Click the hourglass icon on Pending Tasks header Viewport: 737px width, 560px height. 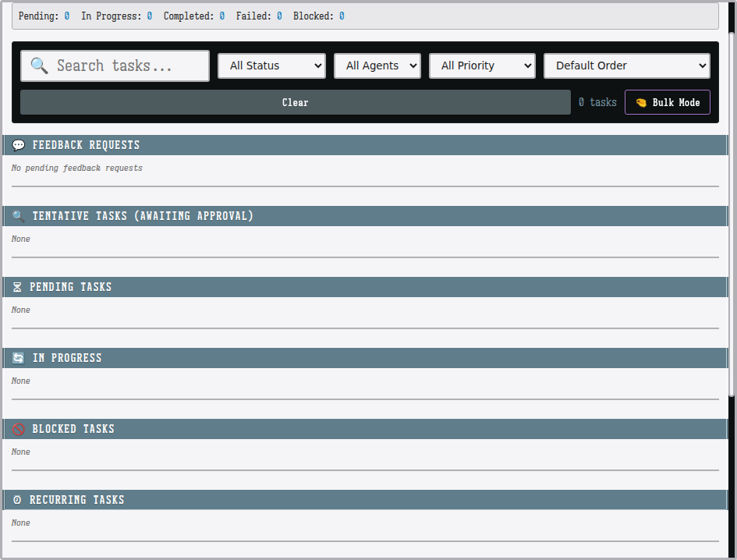click(18, 286)
